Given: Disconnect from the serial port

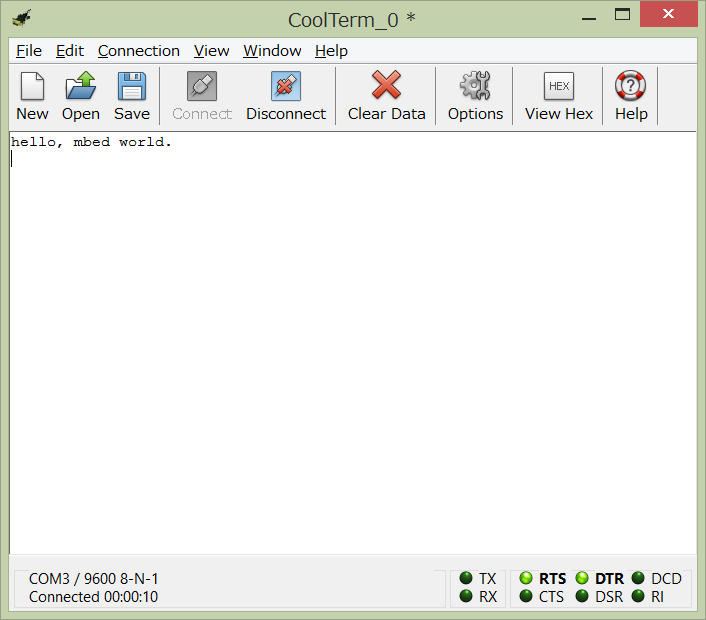Looking at the screenshot, I should [286, 95].
